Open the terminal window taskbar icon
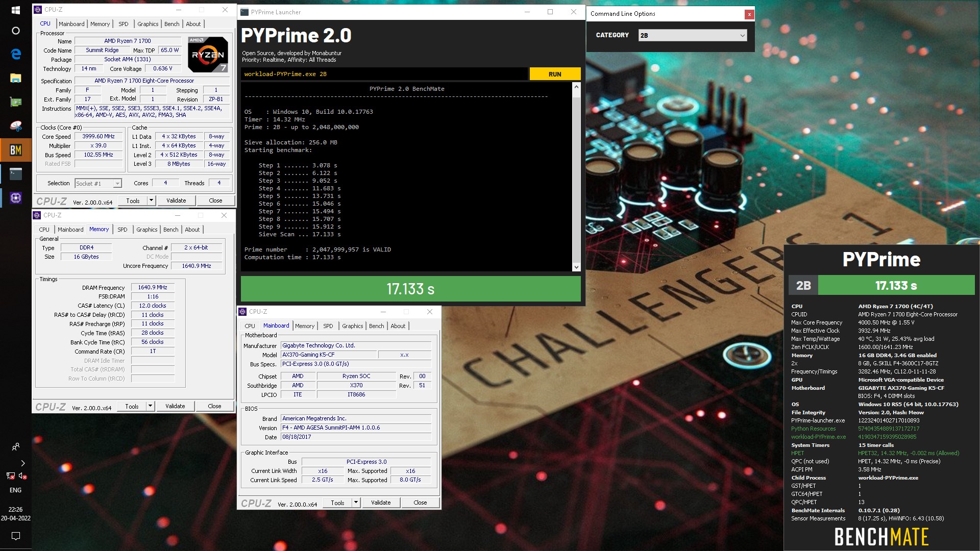Screen dimensions: 980x551 15,174
